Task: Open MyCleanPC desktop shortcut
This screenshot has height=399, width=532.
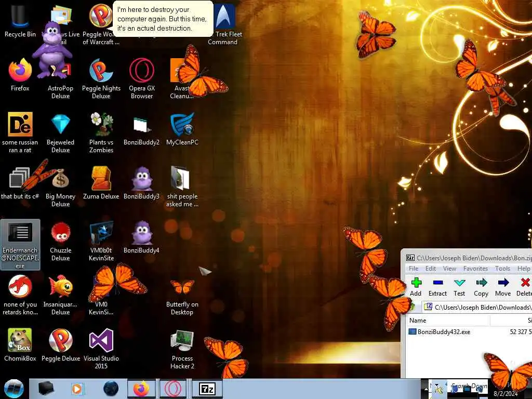Action: pyautogui.click(x=182, y=129)
